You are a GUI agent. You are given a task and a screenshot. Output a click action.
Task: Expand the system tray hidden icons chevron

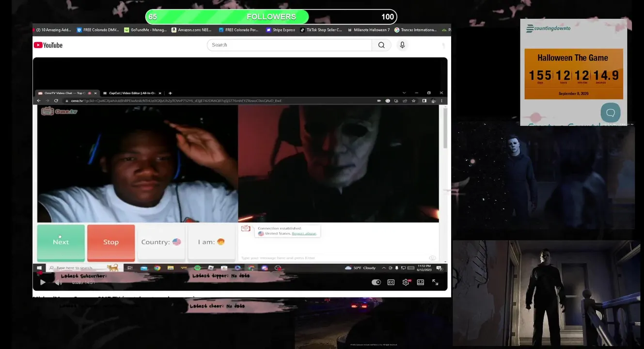coord(384,268)
